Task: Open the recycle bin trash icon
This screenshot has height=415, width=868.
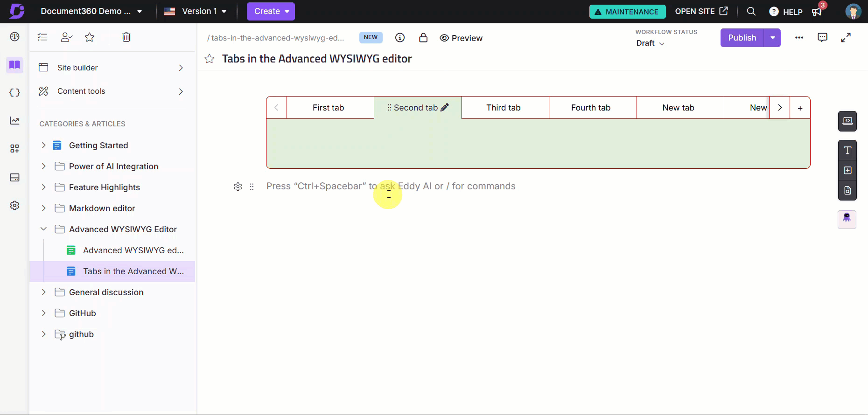Action: point(126,37)
